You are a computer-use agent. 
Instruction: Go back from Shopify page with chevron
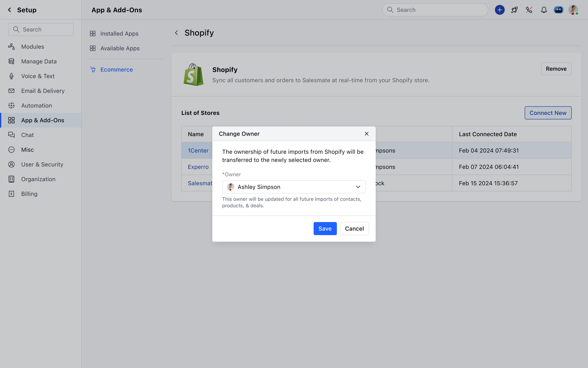click(x=177, y=33)
